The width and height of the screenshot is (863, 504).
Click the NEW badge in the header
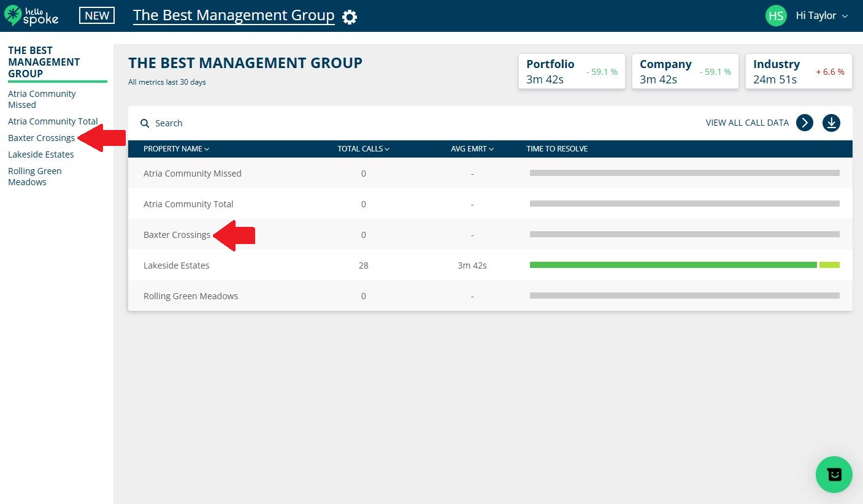(96, 15)
